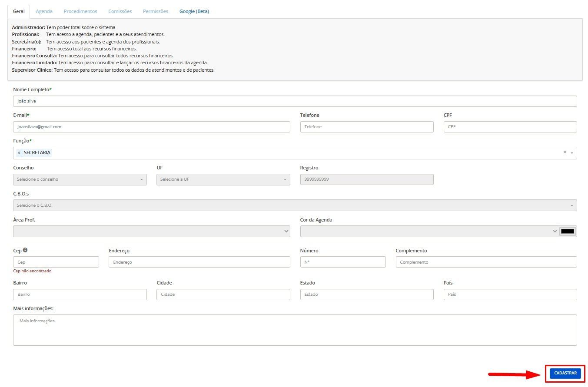Switch to the Geral tab
This screenshot has height=387, width=588.
[x=19, y=11]
